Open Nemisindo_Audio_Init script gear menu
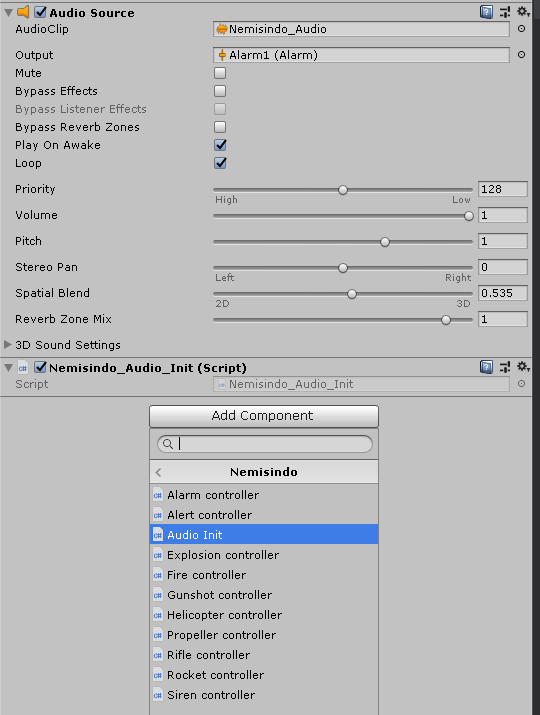This screenshot has height=715, width=540. pos(523,367)
